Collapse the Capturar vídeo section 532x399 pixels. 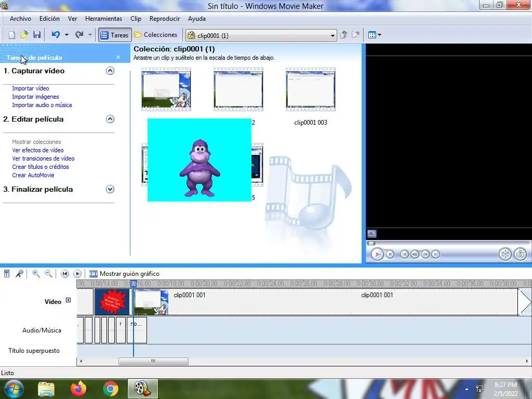[x=110, y=71]
